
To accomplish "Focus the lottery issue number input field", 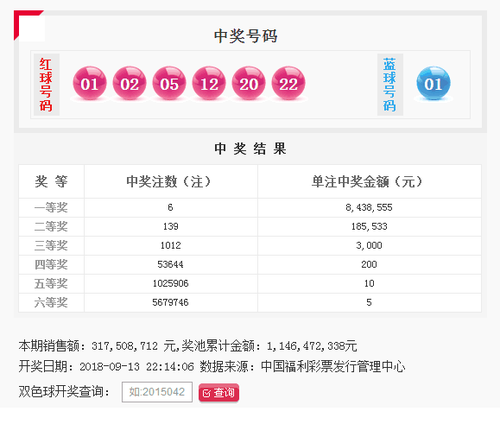I will pos(157,392).
